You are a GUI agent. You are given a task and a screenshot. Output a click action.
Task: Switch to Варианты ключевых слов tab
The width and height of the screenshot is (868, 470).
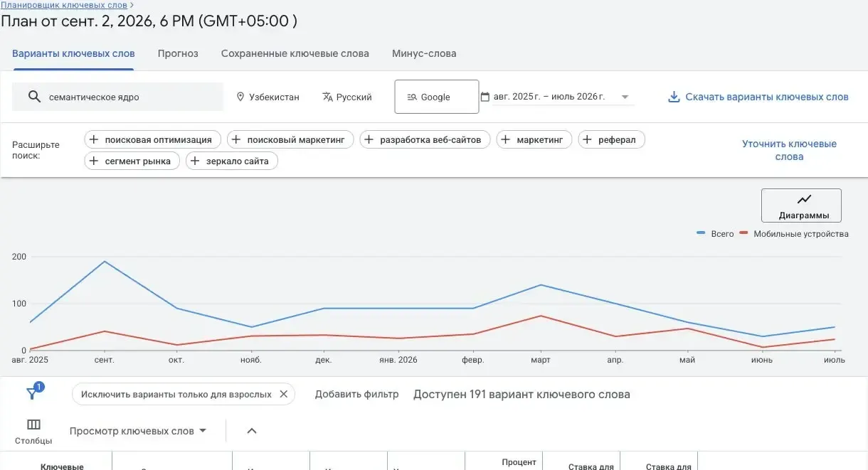click(x=73, y=54)
